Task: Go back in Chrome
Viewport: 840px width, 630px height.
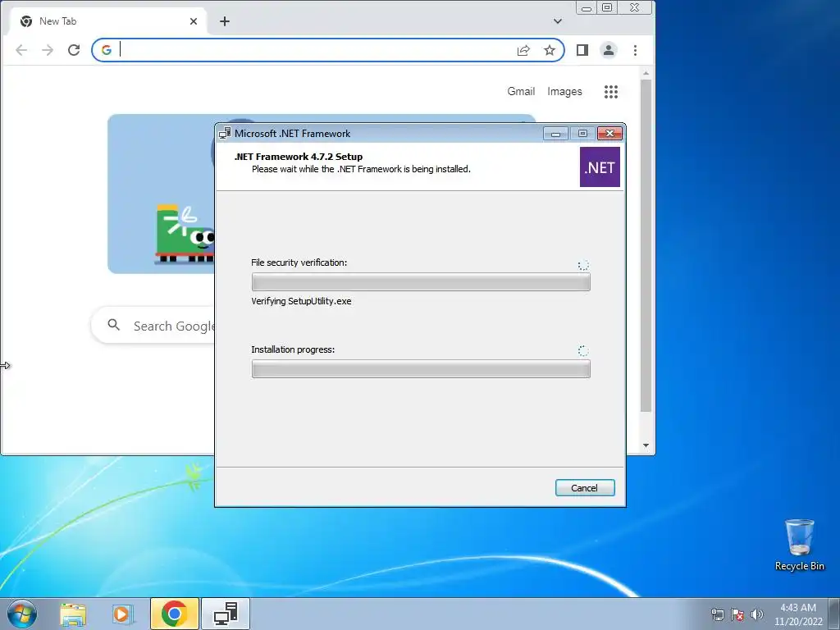Action: tap(21, 50)
